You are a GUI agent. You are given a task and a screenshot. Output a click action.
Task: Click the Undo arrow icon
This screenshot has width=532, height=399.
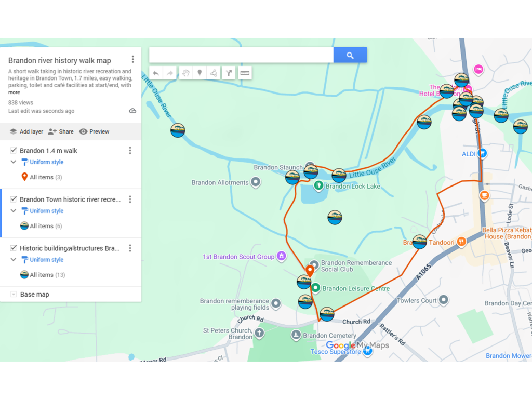pos(155,73)
